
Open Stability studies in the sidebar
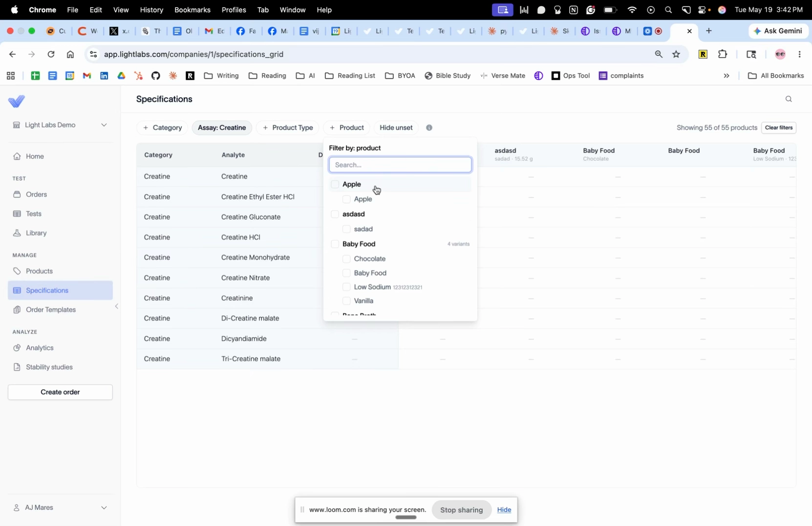pos(49,367)
